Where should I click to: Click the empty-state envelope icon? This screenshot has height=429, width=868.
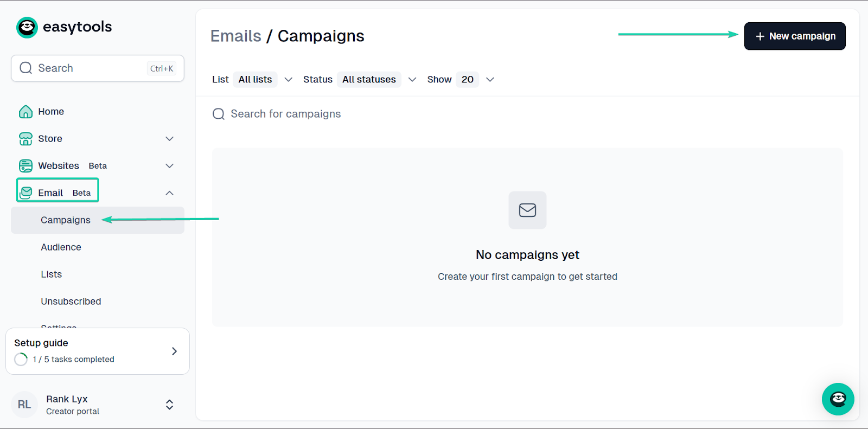click(x=527, y=210)
